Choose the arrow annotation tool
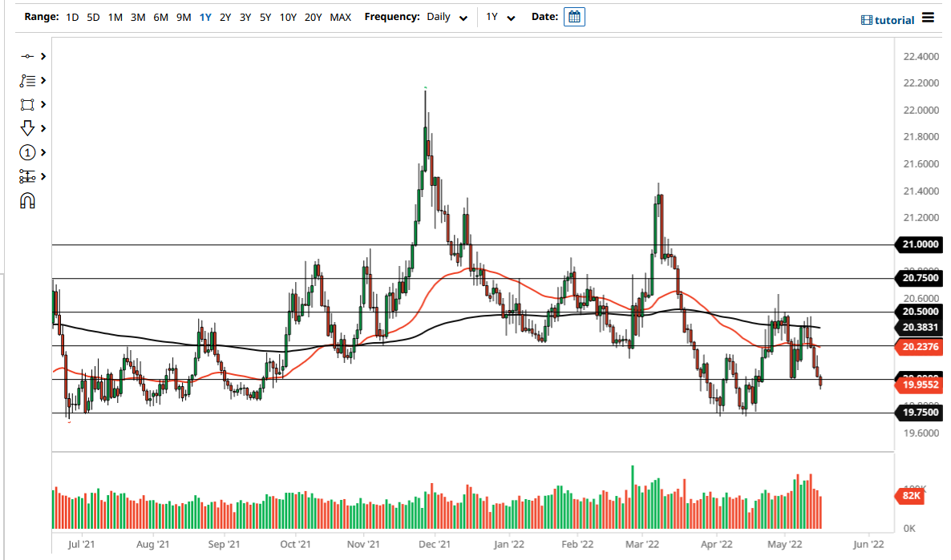The width and height of the screenshot is (951, 560). pyautogui.click(x=26, y=128)
